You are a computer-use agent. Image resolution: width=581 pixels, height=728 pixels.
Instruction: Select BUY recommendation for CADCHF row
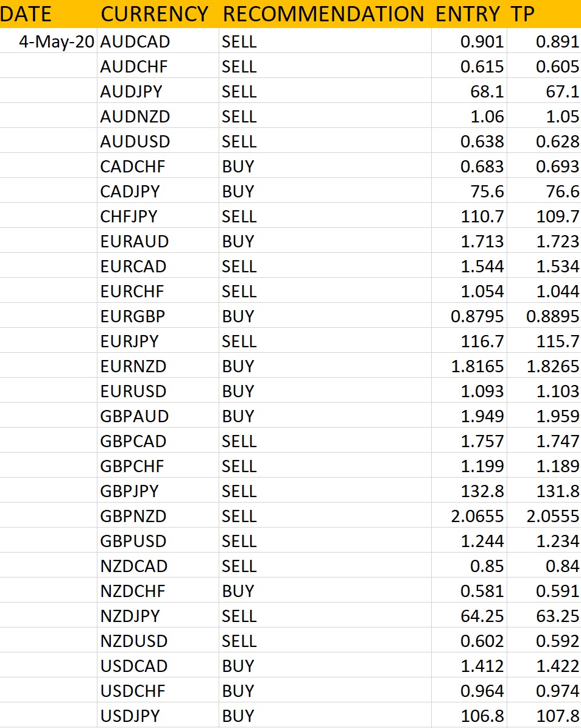[x=238, y=167]
